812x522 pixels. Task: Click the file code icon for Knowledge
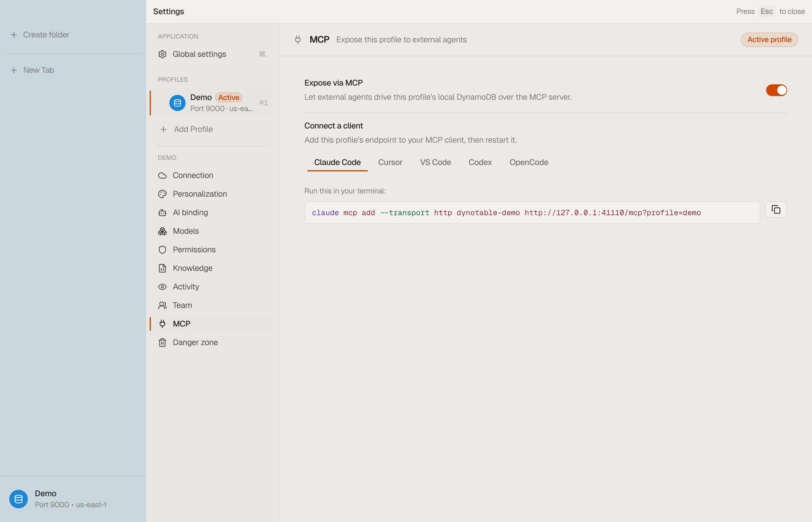tap(162, 268)
